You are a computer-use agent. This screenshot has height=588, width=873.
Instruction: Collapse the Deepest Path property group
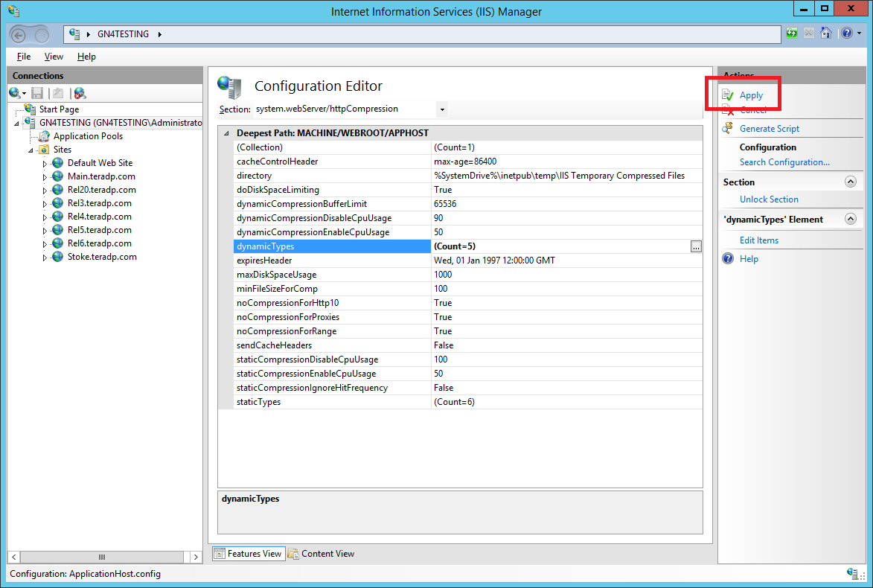(x=226, y=133)
